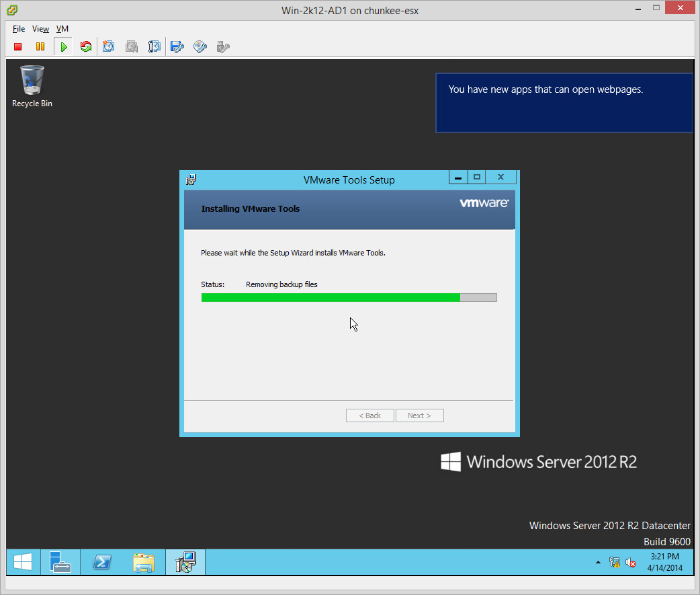Open the Snapshot Manager icon
This screenshot has height=595, width=700.
(x=155, y=46)
